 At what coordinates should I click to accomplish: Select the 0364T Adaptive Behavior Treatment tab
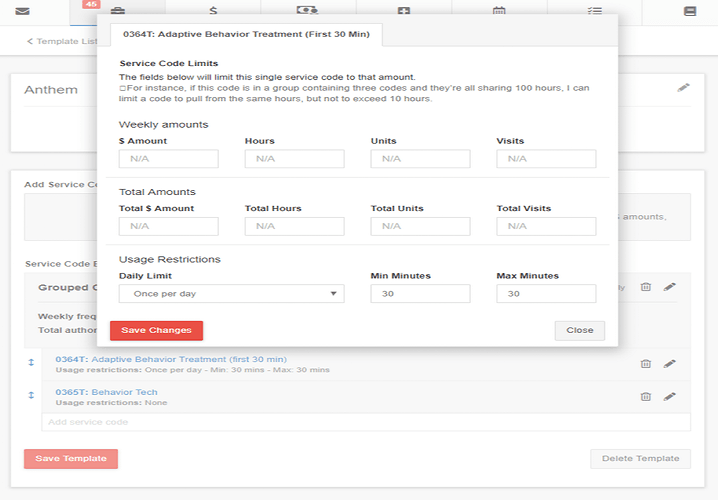click(x=245, y=34)
